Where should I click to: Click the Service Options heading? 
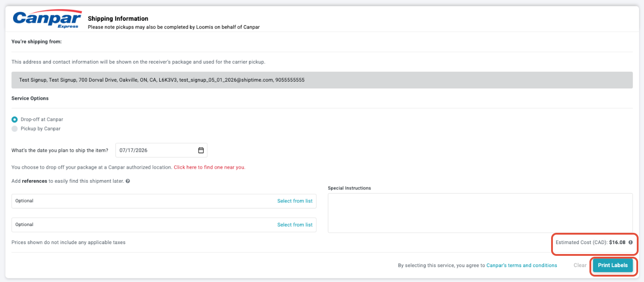click(x=30, y=98)
